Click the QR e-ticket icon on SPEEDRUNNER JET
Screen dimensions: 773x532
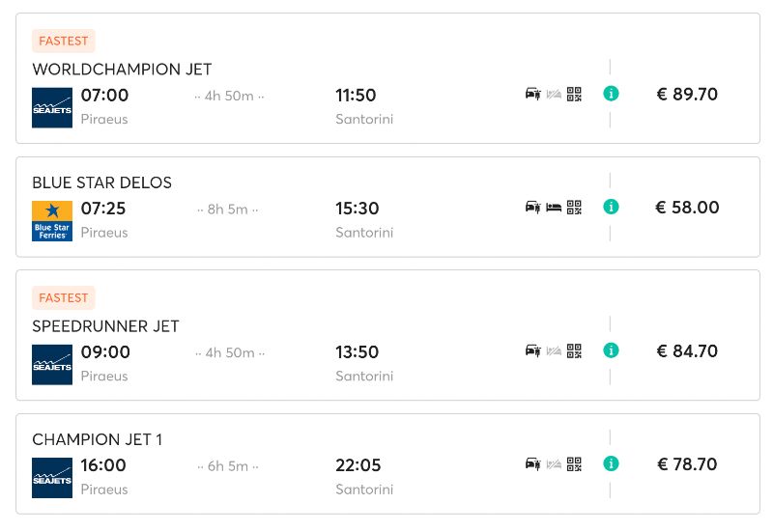tap(574, 350)
